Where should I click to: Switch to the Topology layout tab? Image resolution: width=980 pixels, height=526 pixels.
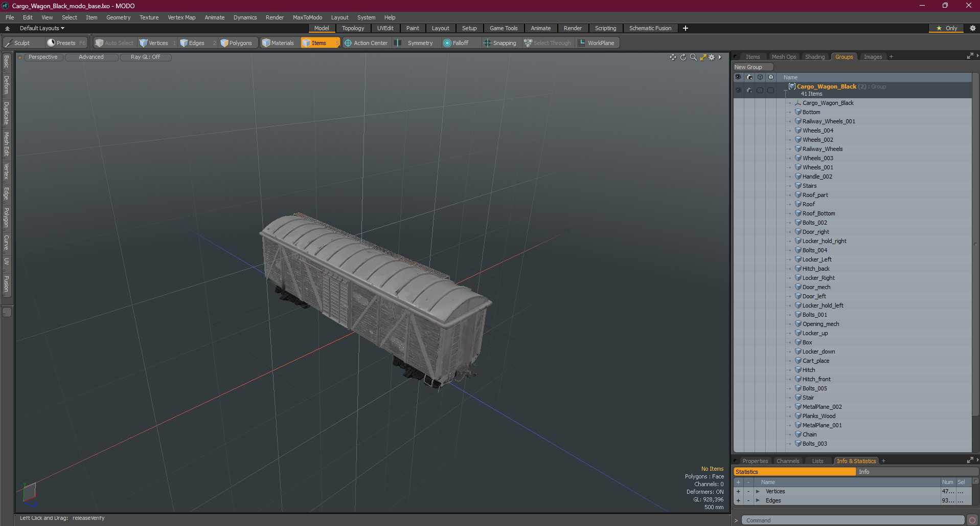click(x=353, y=28)
